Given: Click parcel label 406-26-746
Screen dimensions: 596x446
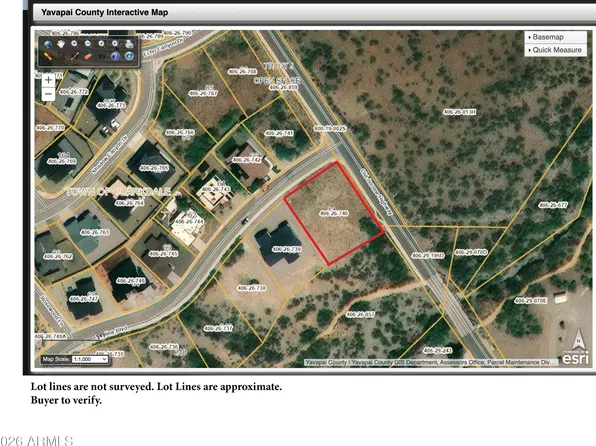Looking at the screenshot, I should [x=131, y=281].
